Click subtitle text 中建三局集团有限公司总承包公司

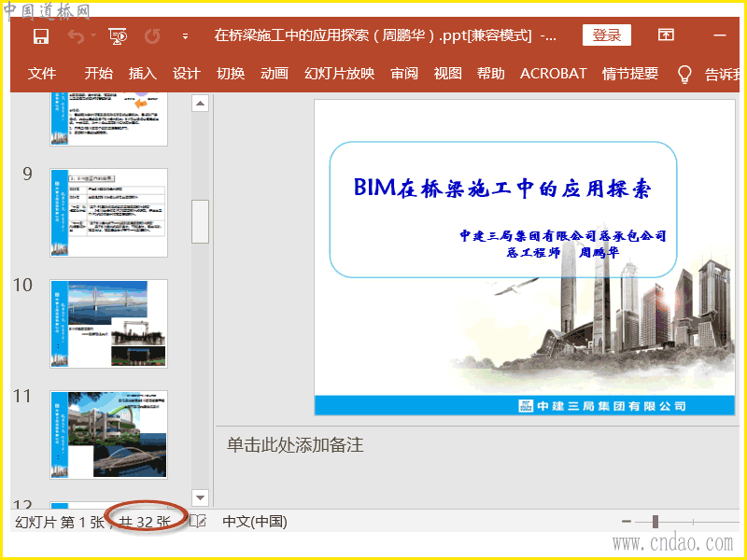pyautogui.click(x=563, y=235)
